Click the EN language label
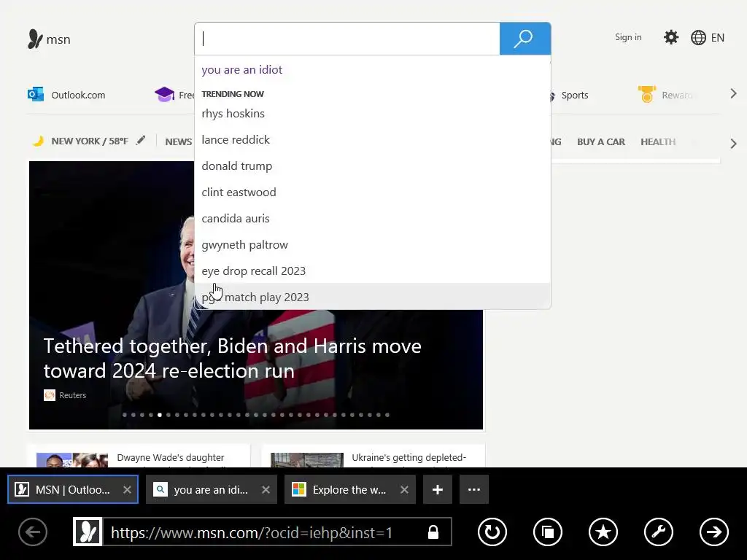 718,38
